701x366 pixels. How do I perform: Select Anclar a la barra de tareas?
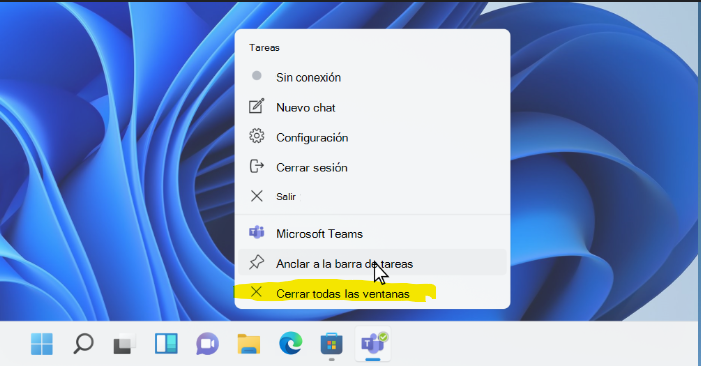372,263
